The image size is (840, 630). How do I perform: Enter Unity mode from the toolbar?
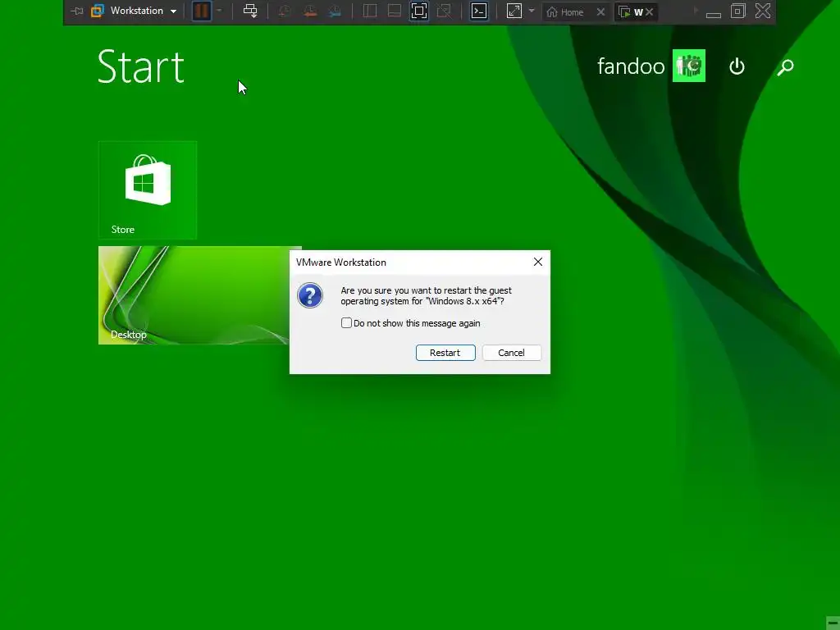(444, 11)
